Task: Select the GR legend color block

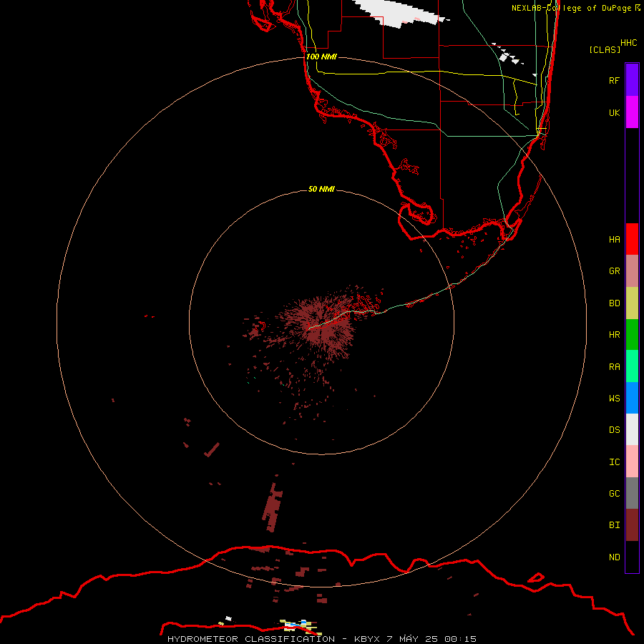Action: 632,271
